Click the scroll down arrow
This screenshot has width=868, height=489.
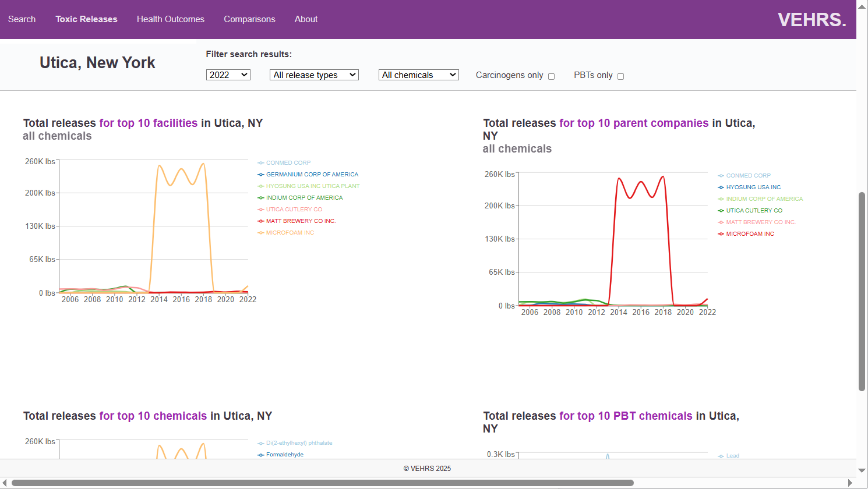862,470
